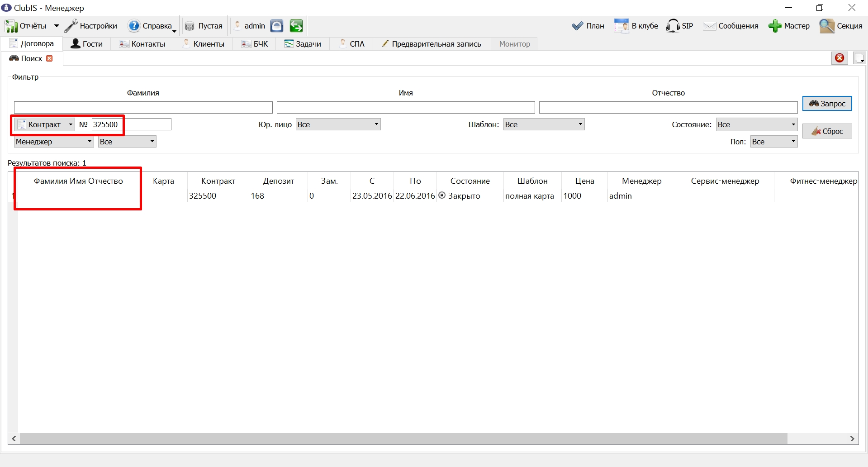Open Настройки settings wrench icon
868x467 pixels.
(x=71, y=26)
